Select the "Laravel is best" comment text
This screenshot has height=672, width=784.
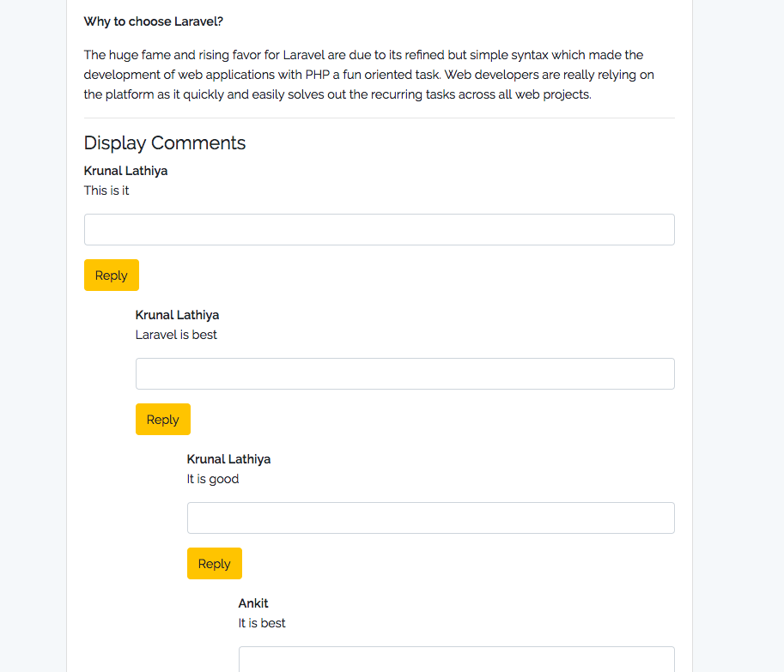[176, 335]
